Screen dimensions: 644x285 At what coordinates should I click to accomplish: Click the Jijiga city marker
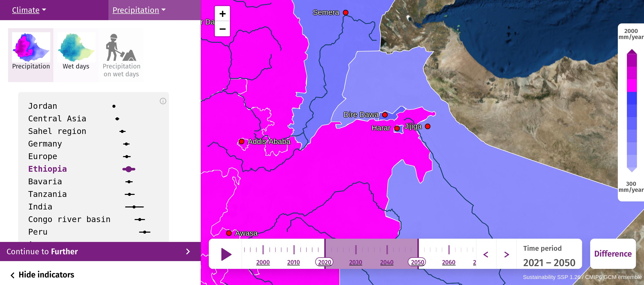428,126
